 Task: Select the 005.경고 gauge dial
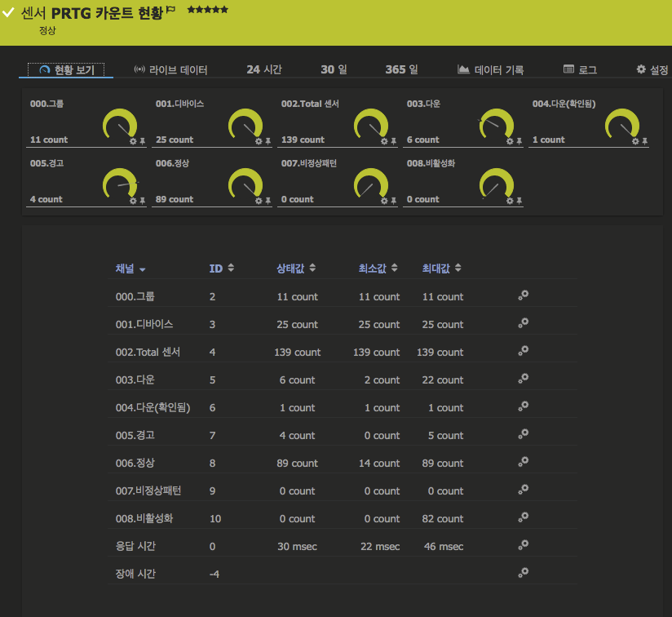pos(121,182)
